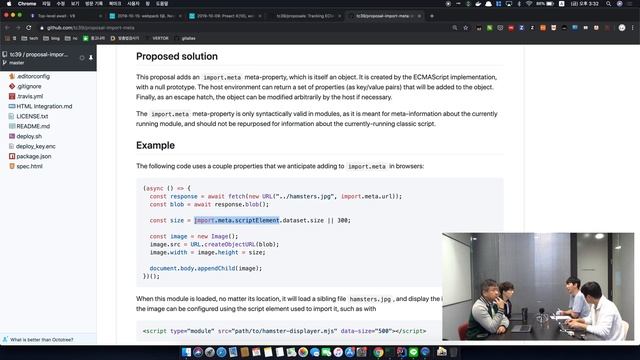
Task: Click the 'Example' heading
Action: (155, 145)
